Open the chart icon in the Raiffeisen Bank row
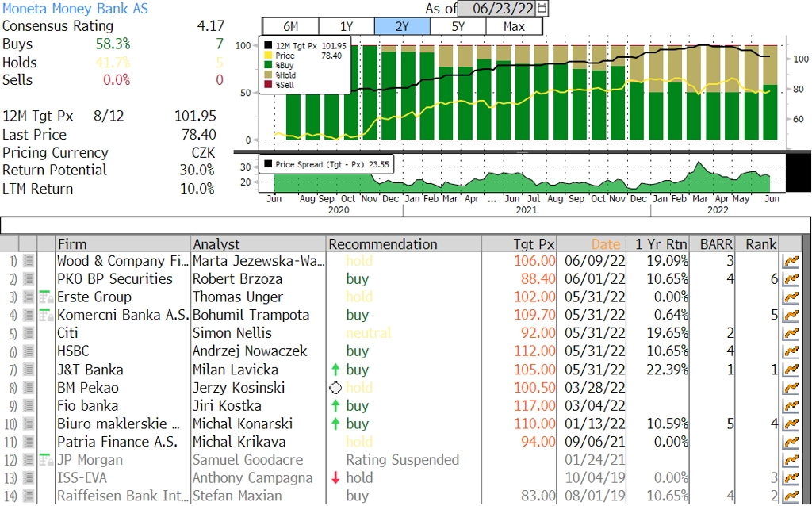The image size is (812, 506). click(791, 496)
